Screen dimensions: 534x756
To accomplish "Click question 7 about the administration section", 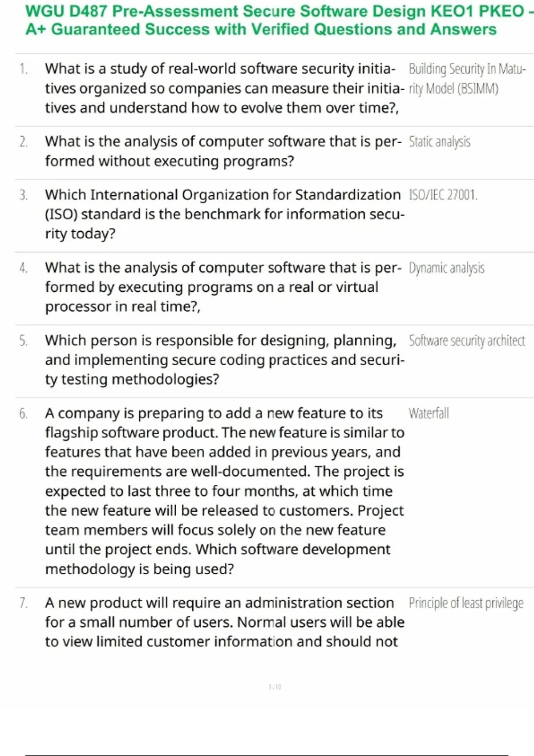I will coord(222,622).
